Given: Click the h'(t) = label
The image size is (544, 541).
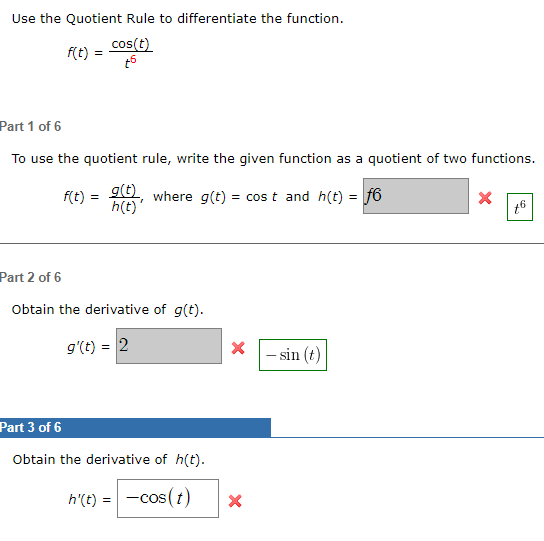Looking at the screenshot, I should pyautogui.click(x=90, y=499).
